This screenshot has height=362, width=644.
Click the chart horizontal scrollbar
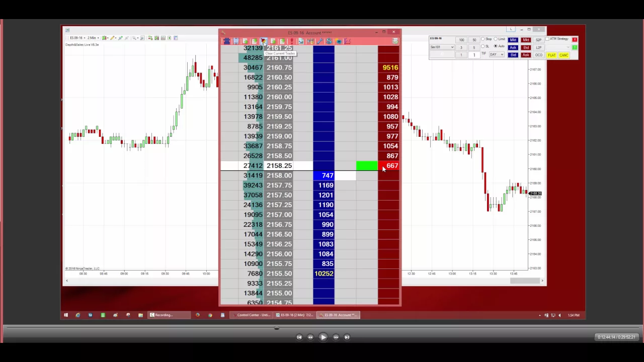525,281
